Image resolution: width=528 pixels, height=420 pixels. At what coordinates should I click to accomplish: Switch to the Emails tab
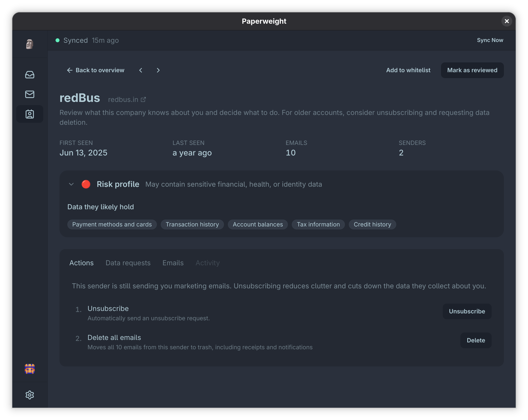[x=173, y=263]
